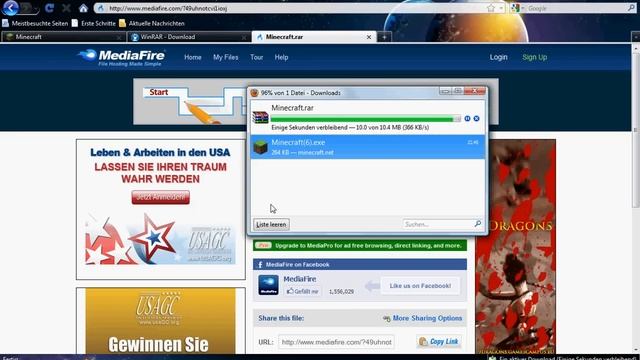Switch to the Minecraft tab
The image size is (640, 360).
pos(63,37)
